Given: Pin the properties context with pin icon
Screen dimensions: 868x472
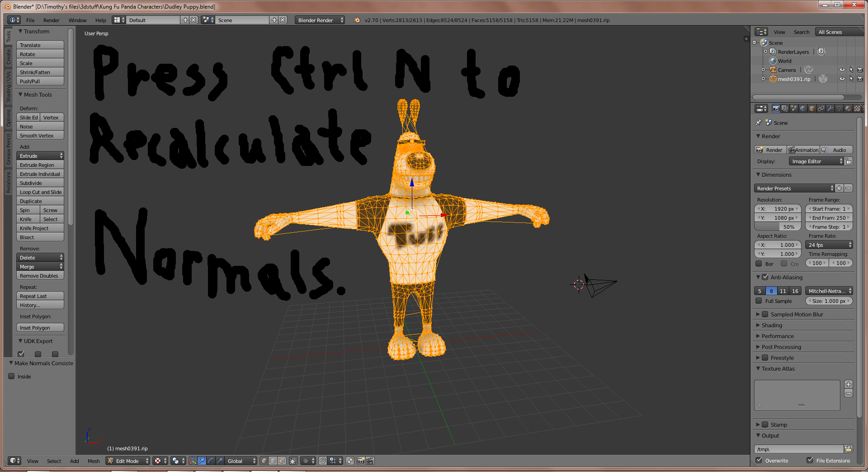Looking at the screenshot, I should [758, 123].
